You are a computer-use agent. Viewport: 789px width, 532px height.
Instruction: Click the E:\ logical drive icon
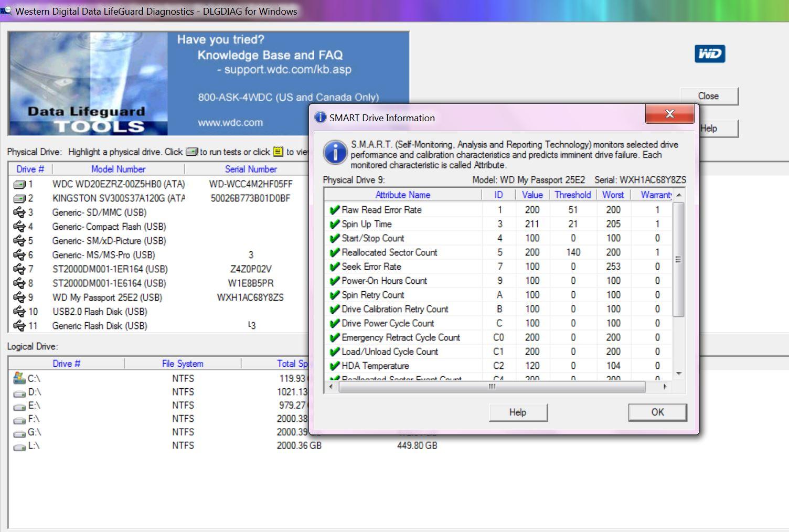click(x=19, y=407)
